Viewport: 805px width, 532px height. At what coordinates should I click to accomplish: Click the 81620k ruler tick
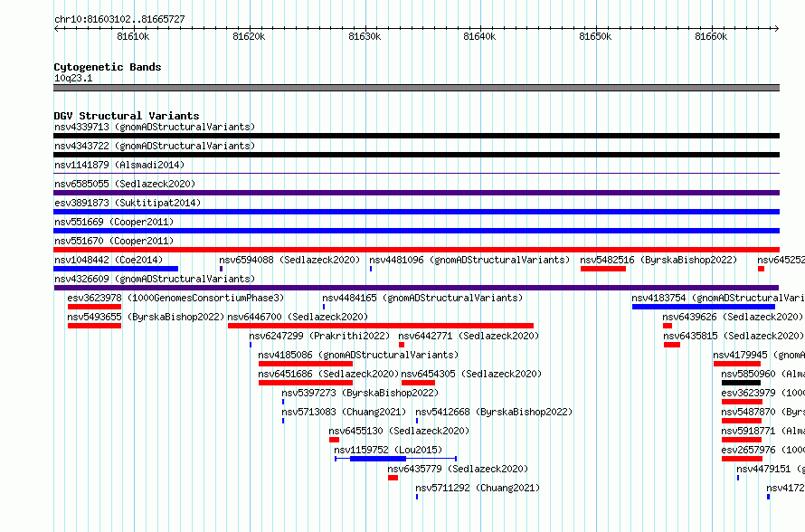point(249,36)
